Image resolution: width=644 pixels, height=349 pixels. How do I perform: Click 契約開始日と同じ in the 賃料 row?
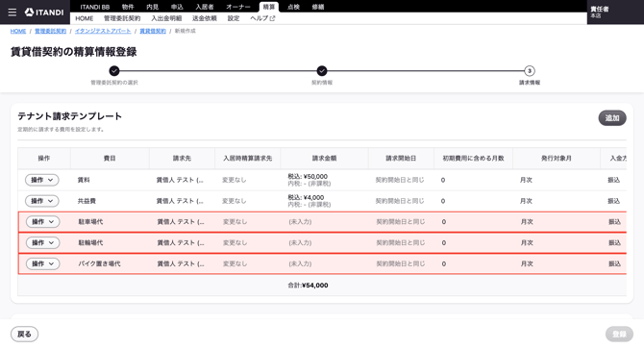click(x=400, y=180)
